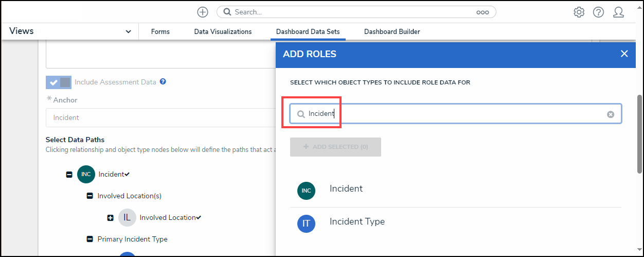Image resolution: width=644 pixels, height=257 pixels.
Task: Open the Views dropdown
Action: coord(128,31)
